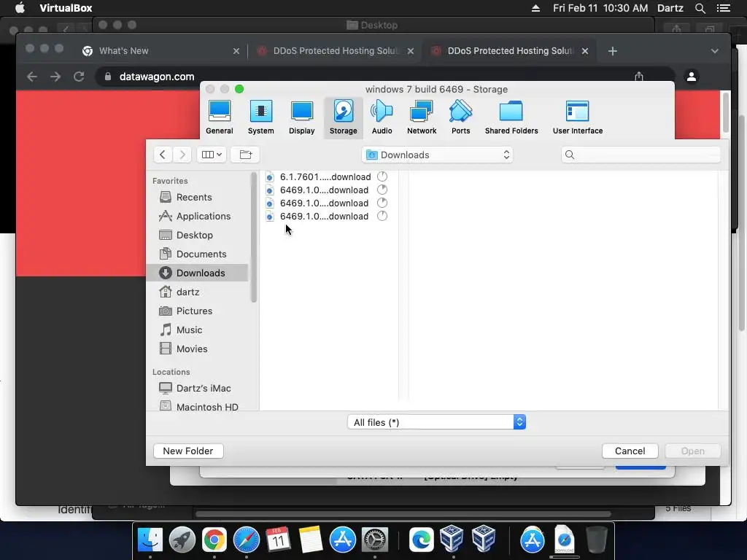Open Control Center in menu bar
Image resolution: width=747 pixels, height=560 pixels.
pyautogui.click(x=723, y=8)
